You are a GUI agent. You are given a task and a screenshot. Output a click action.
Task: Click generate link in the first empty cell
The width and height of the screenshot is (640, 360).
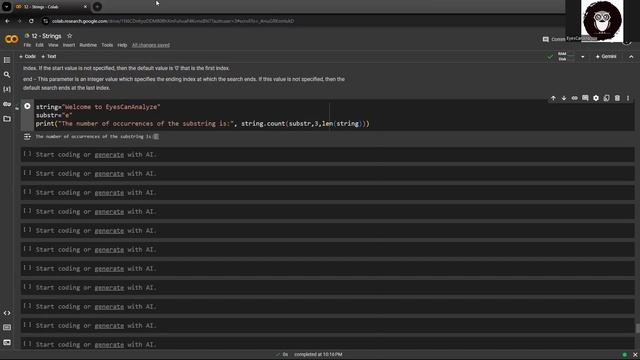109,155
